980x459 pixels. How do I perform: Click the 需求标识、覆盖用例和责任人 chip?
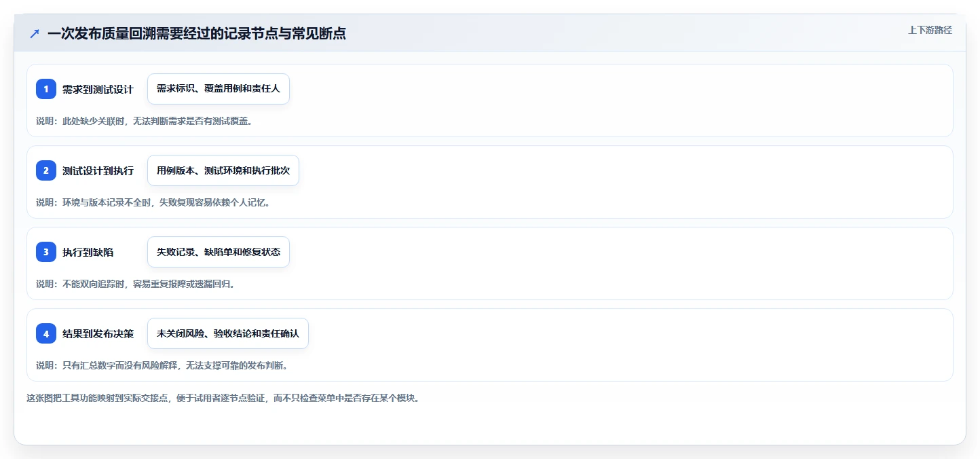[x=219, y=89]
